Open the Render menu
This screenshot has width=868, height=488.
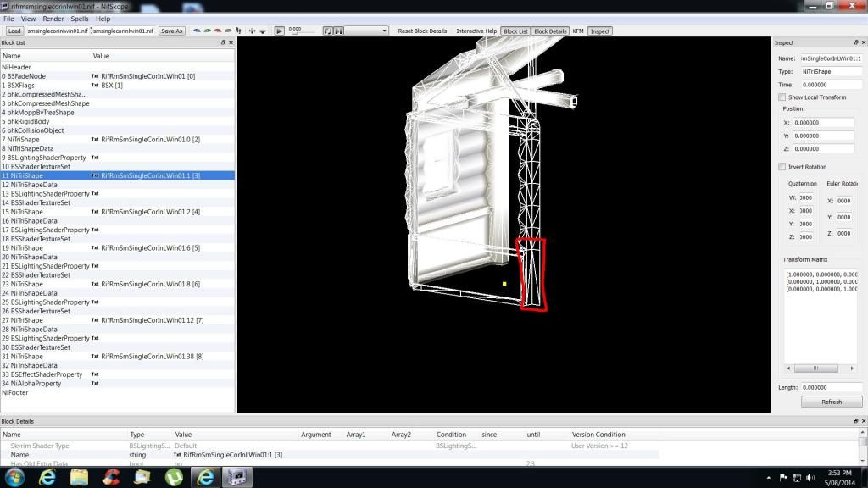53,19
